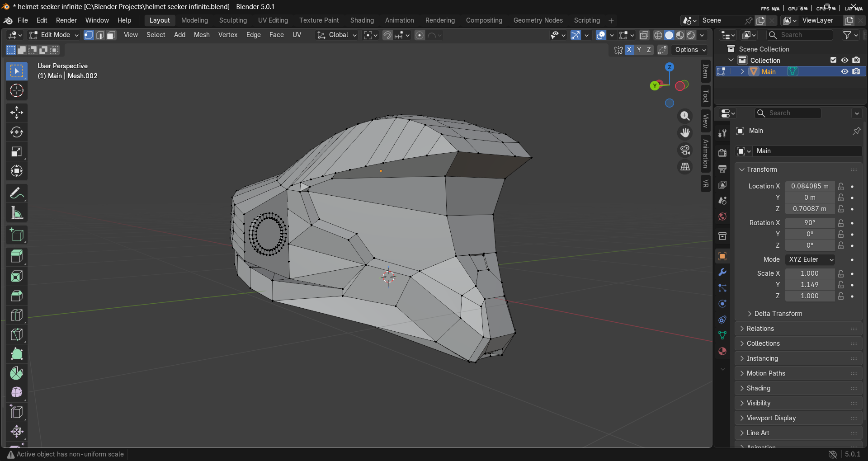Toggle camera view gizmo button
Viewport: 868px width, 461px height.
tap(685, 150)
